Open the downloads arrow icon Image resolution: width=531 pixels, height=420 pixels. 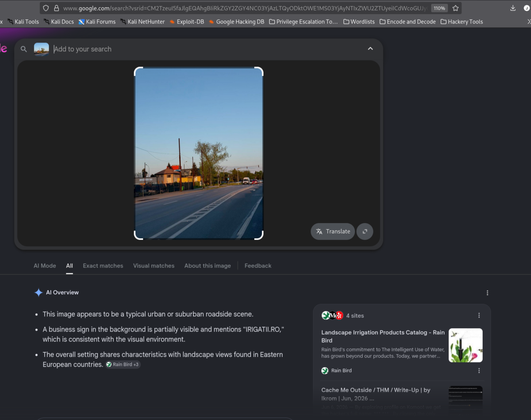tap(513, 8)
